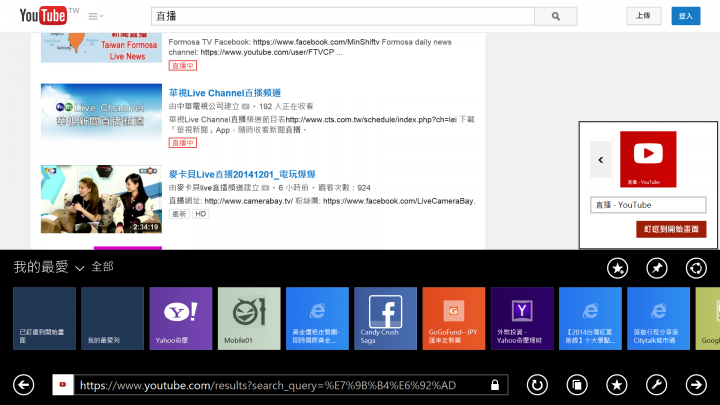Click the circular sync icon above favorites

click(x=696, y=268)
